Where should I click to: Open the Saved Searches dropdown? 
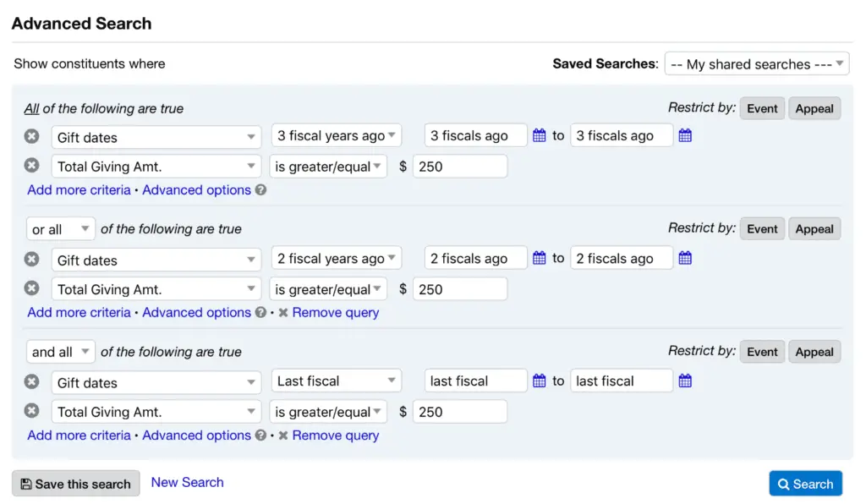[757, 64]
